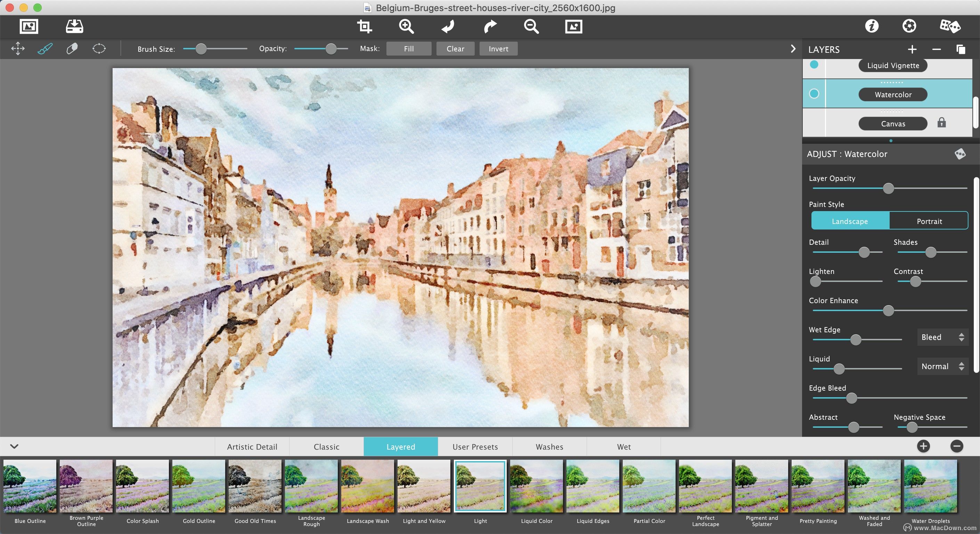Image resolution: width=980 pixels, height=534 pixels.
Task: Delete preset with the minus button
Action: 957,446
